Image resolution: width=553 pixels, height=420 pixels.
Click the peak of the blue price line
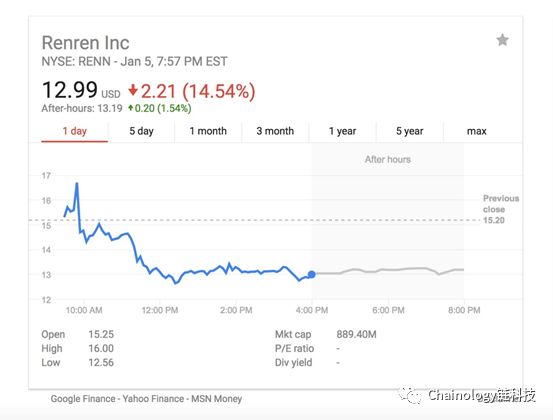click(x=77, y=184)
